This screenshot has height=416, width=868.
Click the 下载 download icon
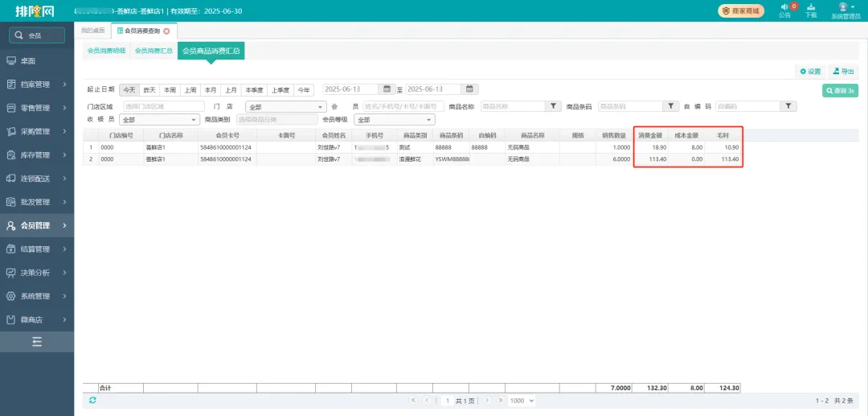coord(811,8)
